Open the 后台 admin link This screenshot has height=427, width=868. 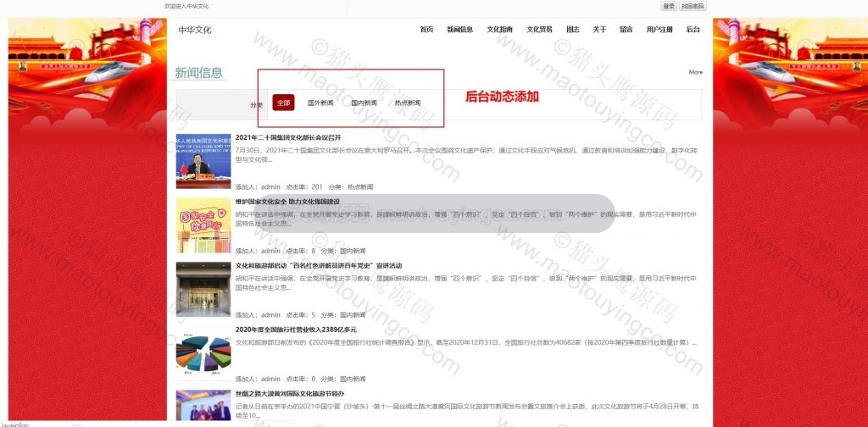(693, 30)
